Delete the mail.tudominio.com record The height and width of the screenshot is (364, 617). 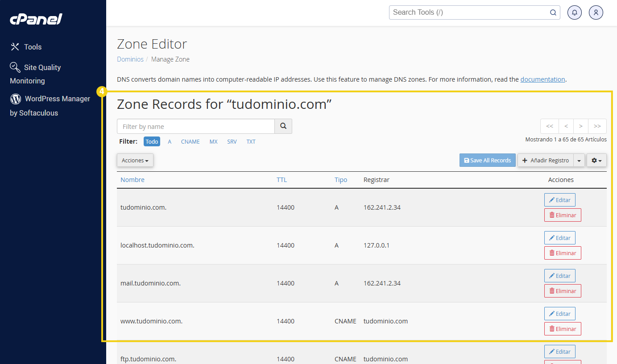[x=562, y=291]
